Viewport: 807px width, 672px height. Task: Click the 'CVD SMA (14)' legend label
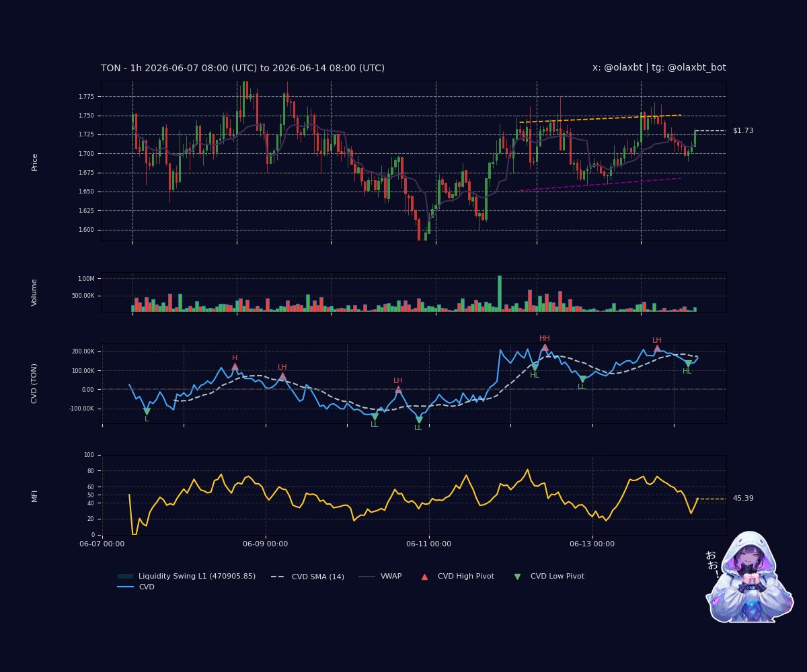318,577
